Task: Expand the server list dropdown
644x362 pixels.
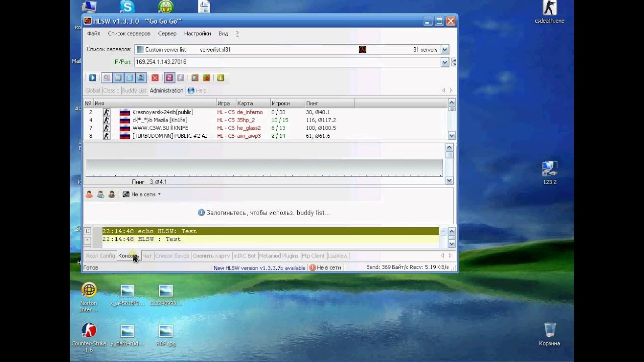Action: [x=445, y=50]
